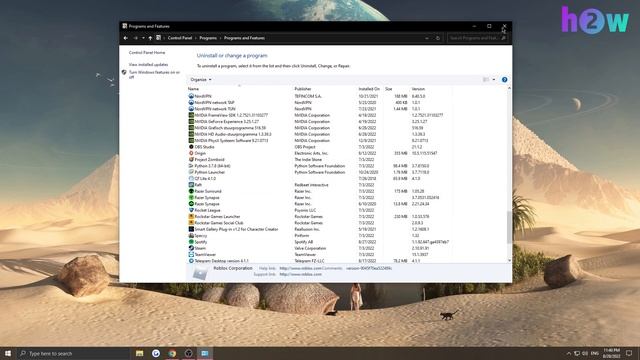640x360 pixels.
Task: Go up one level with up arrow
Action: pos(150,38)
